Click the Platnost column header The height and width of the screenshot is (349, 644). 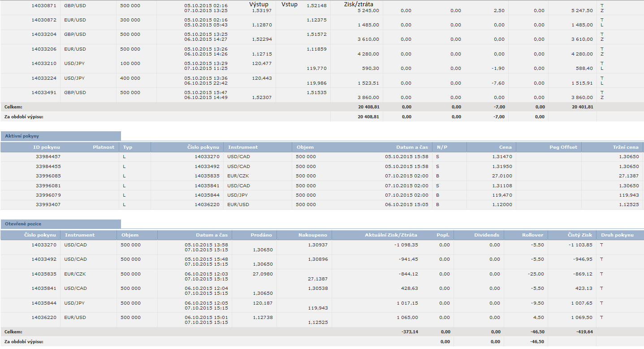point(104,147)
